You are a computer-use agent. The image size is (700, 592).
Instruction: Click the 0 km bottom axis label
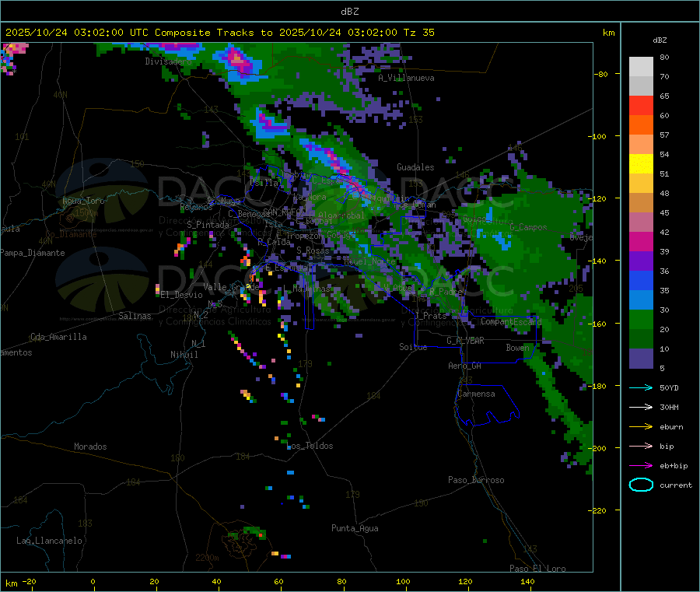click(93, 581)
